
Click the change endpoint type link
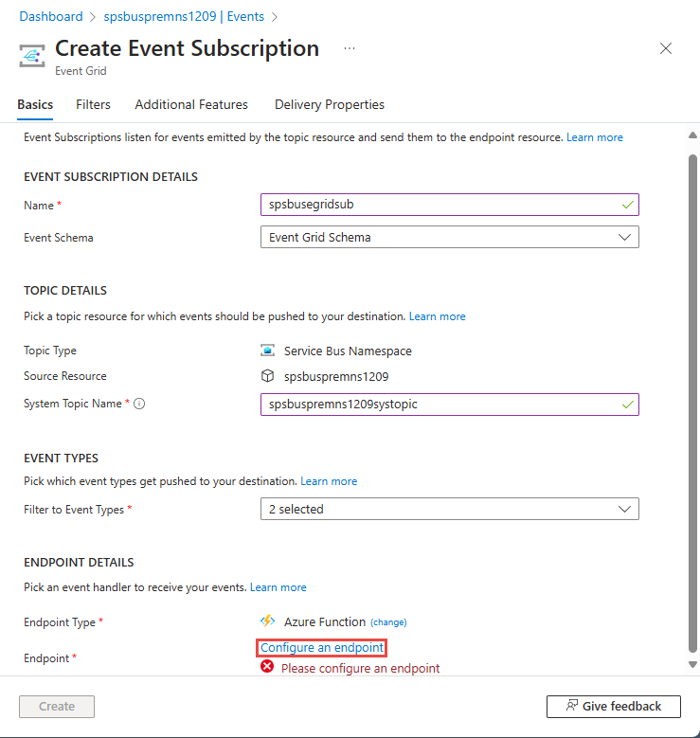(388, 622)
